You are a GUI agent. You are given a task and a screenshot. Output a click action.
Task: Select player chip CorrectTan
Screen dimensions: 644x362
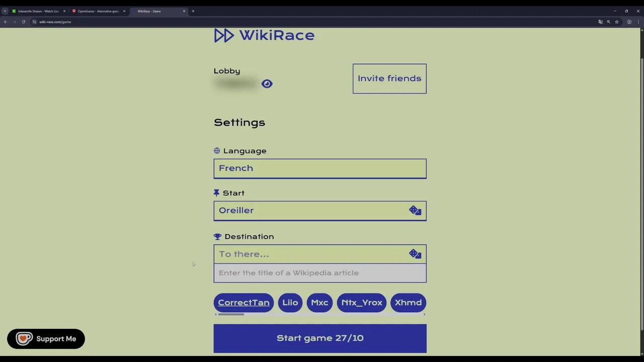(244, 303)
